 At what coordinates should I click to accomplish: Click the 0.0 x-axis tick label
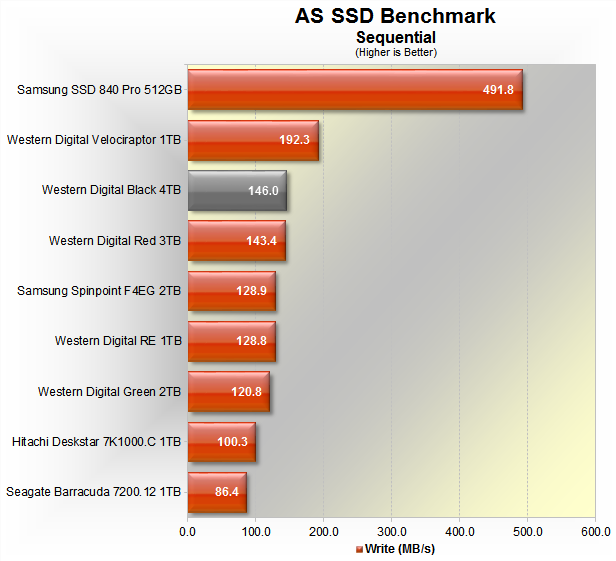187,530
